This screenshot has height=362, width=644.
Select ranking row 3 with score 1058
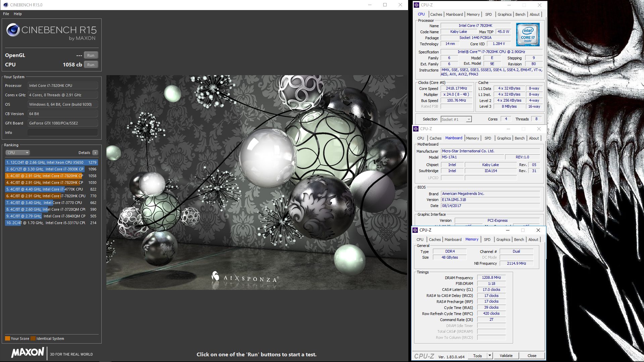(51, 176)
